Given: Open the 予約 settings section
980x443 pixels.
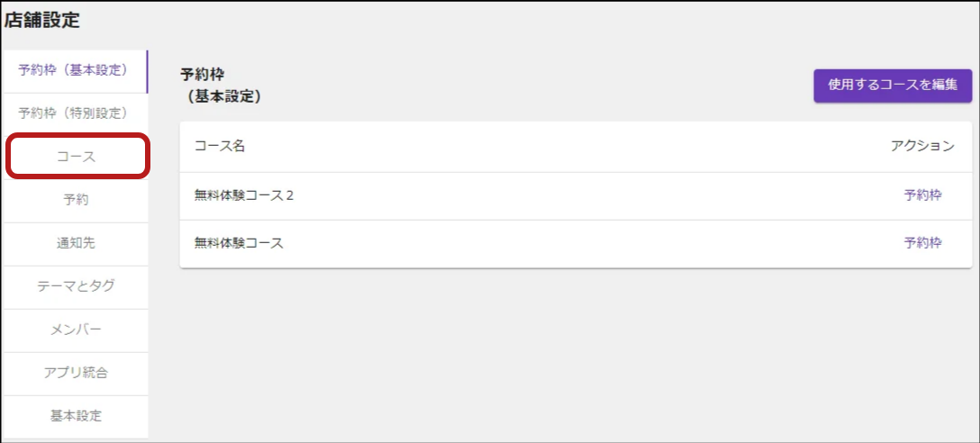Looking at the screenshot, I should click(77, 201).
